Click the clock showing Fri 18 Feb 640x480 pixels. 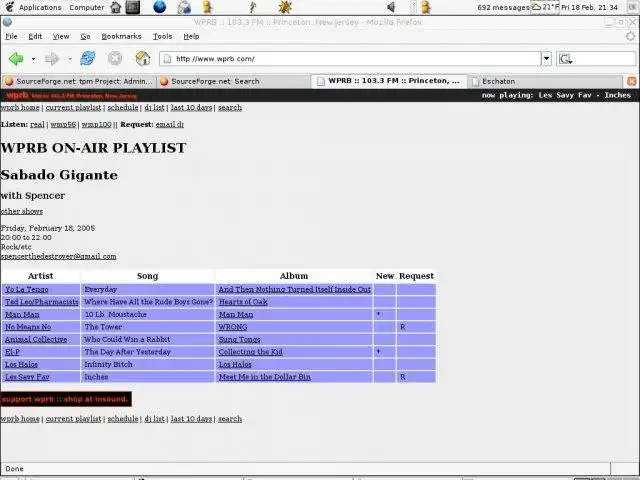[589, 7]
